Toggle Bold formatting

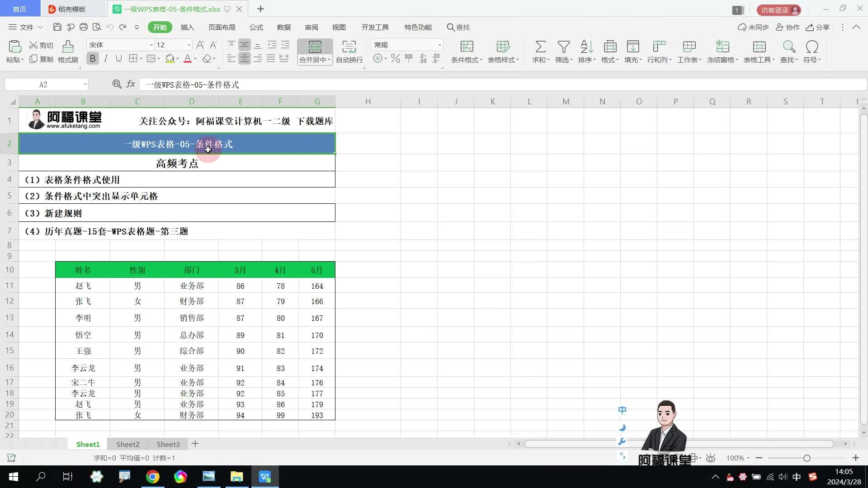93,59
